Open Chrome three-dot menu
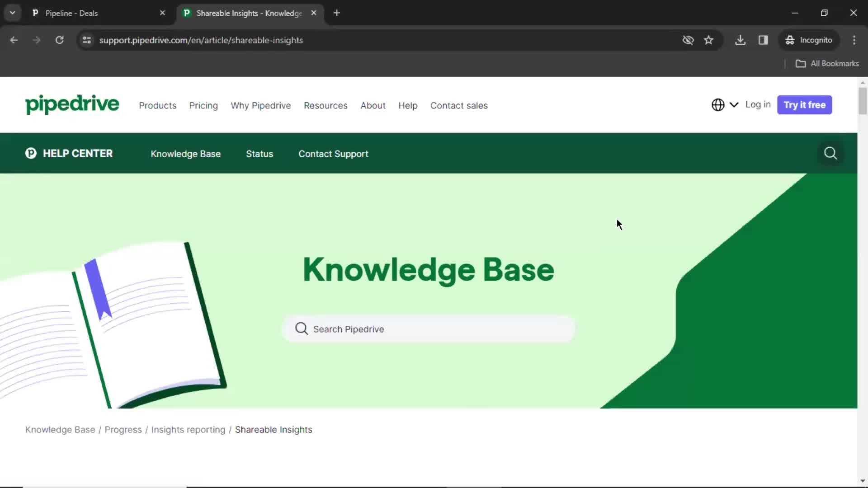This screenshot has width=868, height=488. click(x=854, y=40)
